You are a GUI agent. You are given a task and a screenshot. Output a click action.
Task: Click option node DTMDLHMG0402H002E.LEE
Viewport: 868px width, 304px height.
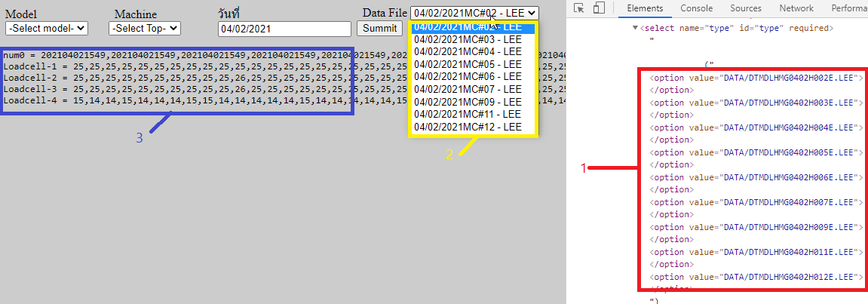[756, 78]
